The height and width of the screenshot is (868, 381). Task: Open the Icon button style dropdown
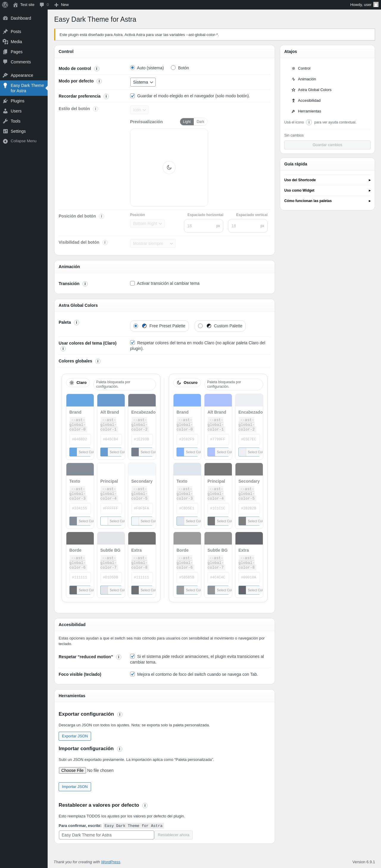(x=139, y=110)
